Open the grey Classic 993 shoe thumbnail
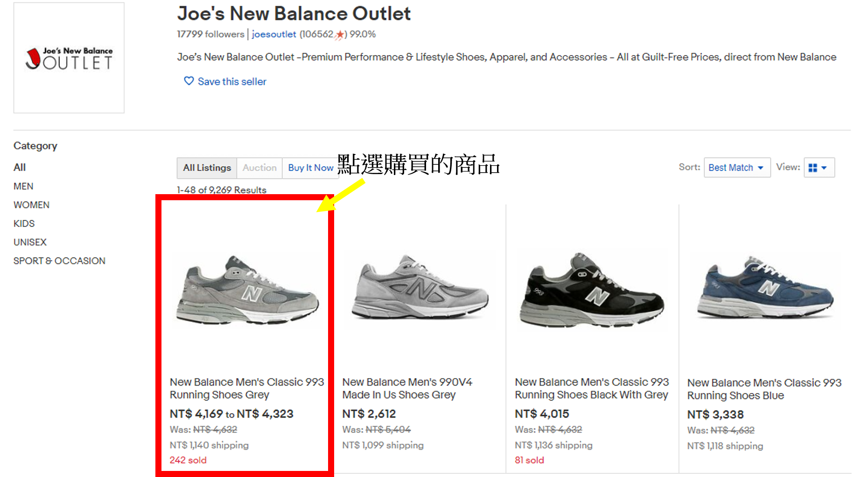 (247, 290)
